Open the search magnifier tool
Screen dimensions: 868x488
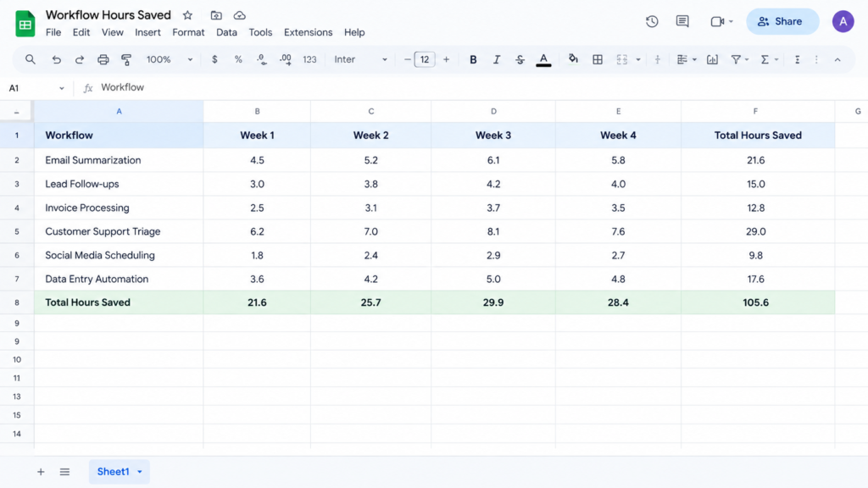click(x=31, y=59)
